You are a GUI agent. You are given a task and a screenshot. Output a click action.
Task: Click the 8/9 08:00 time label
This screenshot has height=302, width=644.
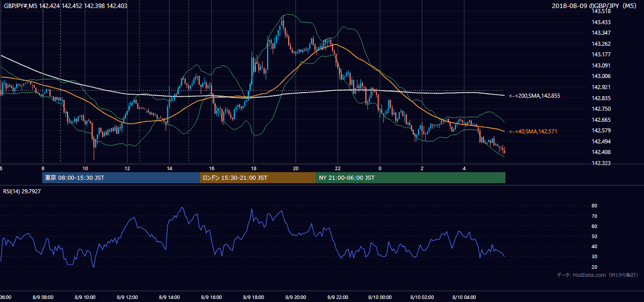click(x=43, y=297)
